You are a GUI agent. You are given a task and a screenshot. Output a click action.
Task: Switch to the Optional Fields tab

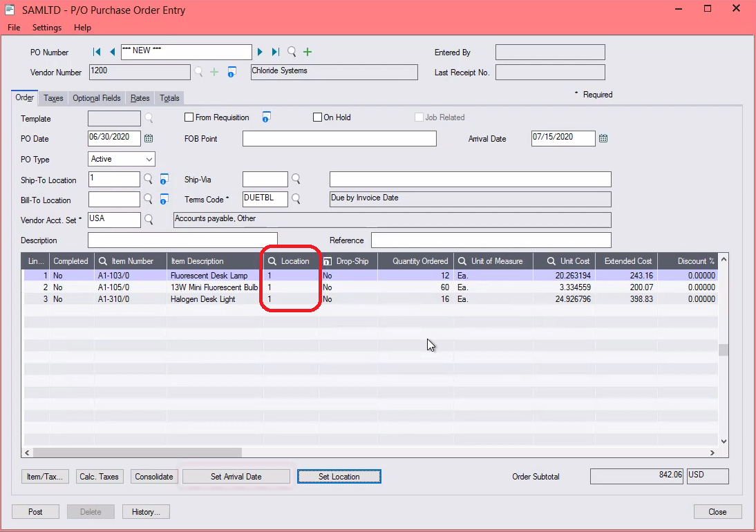click(96, 98)
